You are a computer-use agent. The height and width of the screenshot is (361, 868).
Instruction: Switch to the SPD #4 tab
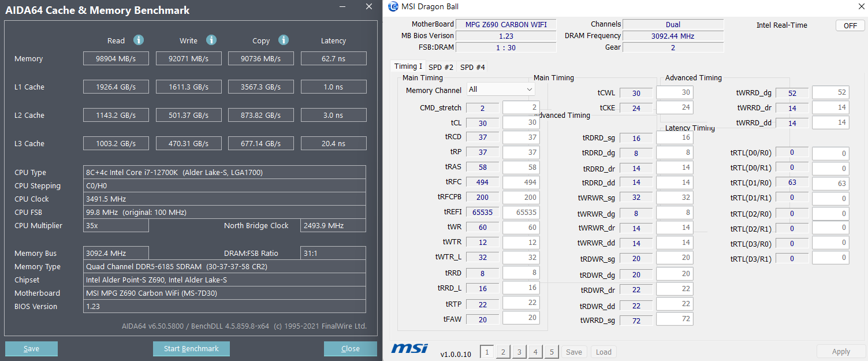(x=472, y=67)
